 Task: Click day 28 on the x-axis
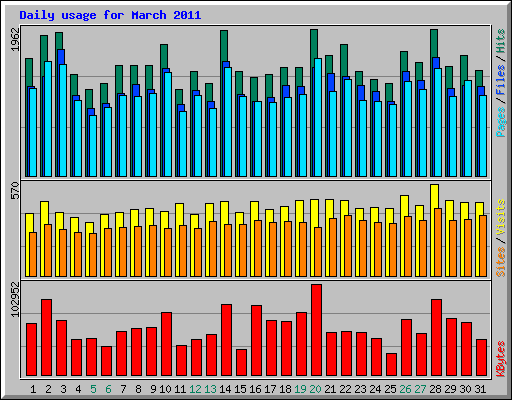(435, 389)
